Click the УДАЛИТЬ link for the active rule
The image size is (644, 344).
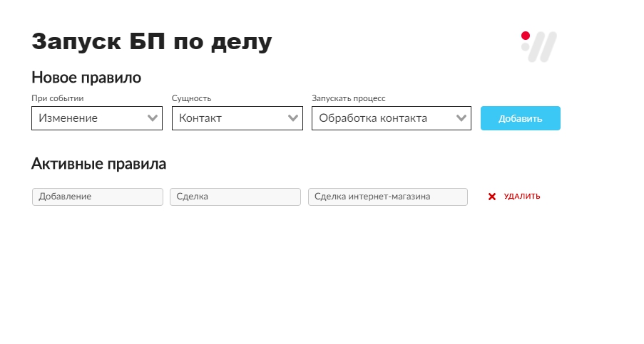coord(522,197)
